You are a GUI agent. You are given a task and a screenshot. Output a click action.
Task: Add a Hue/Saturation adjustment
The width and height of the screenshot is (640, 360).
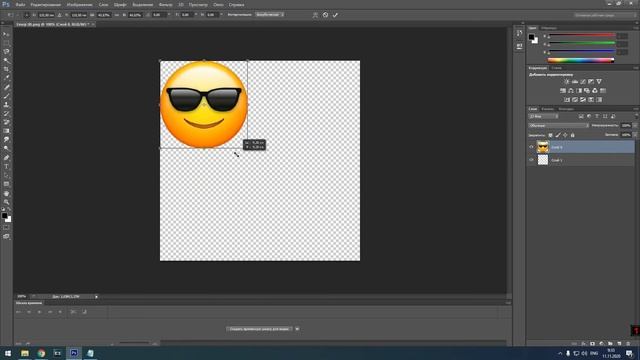point(563,91)
